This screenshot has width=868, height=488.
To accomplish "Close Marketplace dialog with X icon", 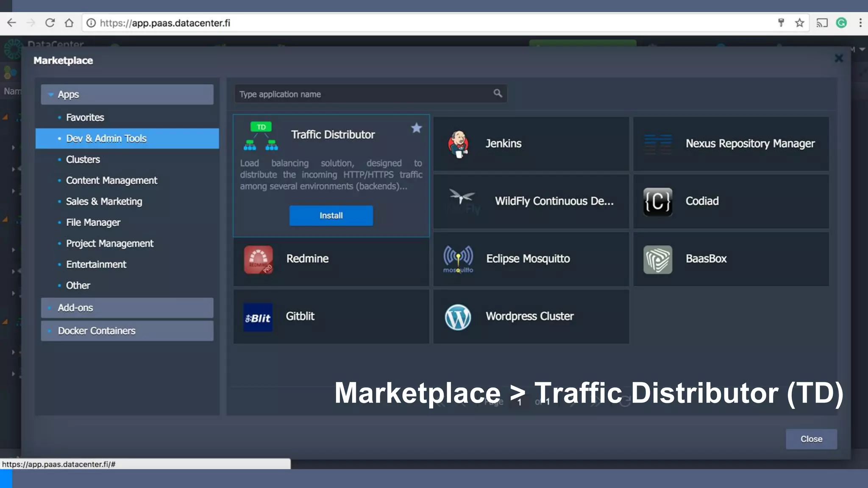I will [x=838, y=58].
